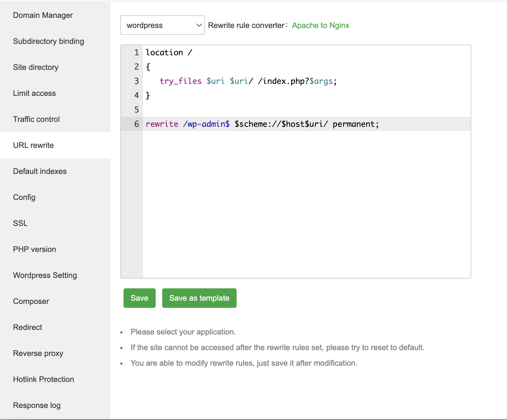The width and height of the screenshot is (507, 420).
Task: Go to SSL settings
Action: [20, 223]
